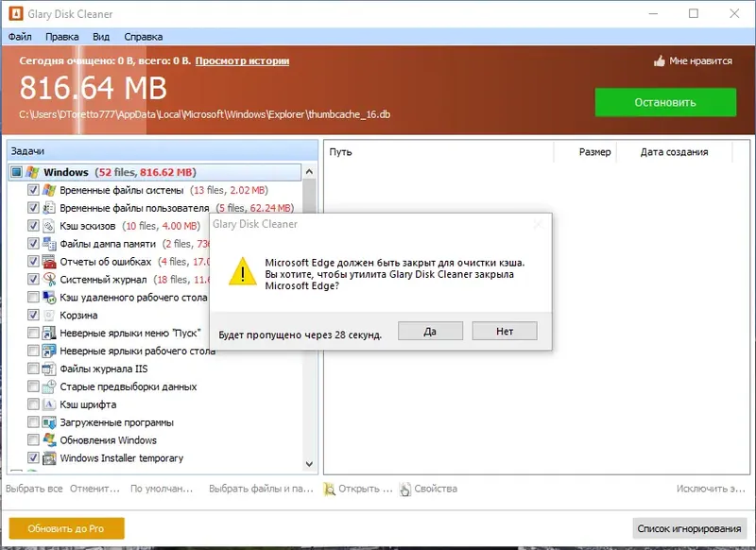Click the Корзина recycle bin icon
Viewport: 756px width, 550px height.
click(49, 315)
